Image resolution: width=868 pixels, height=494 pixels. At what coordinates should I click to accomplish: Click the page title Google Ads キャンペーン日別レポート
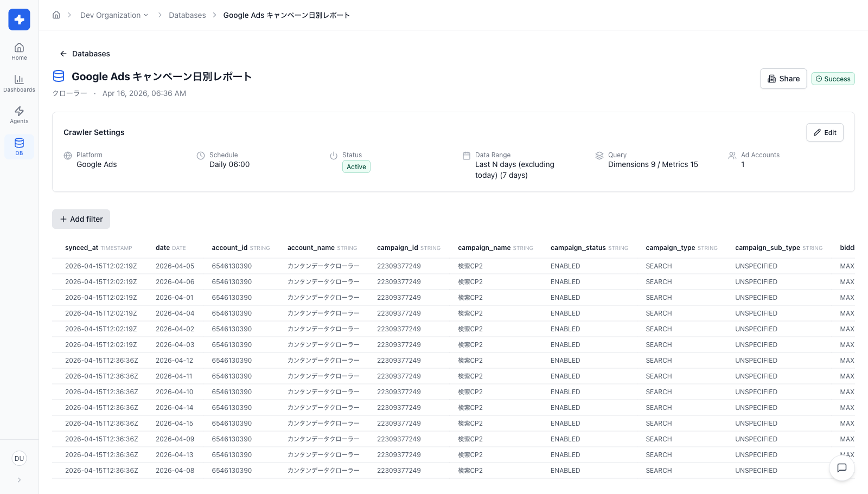pyautogui.click(x=162, y=76)
